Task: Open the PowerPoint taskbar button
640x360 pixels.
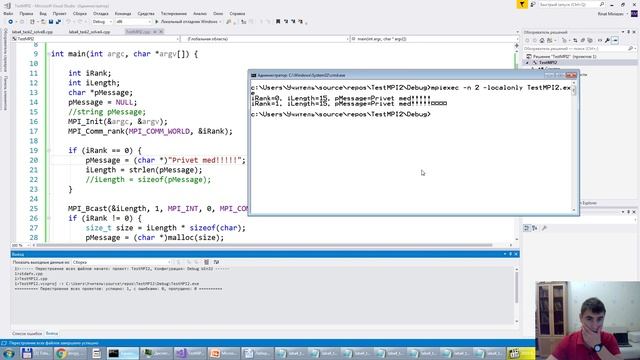Action: pyautogui.click(x=223, y=353)
